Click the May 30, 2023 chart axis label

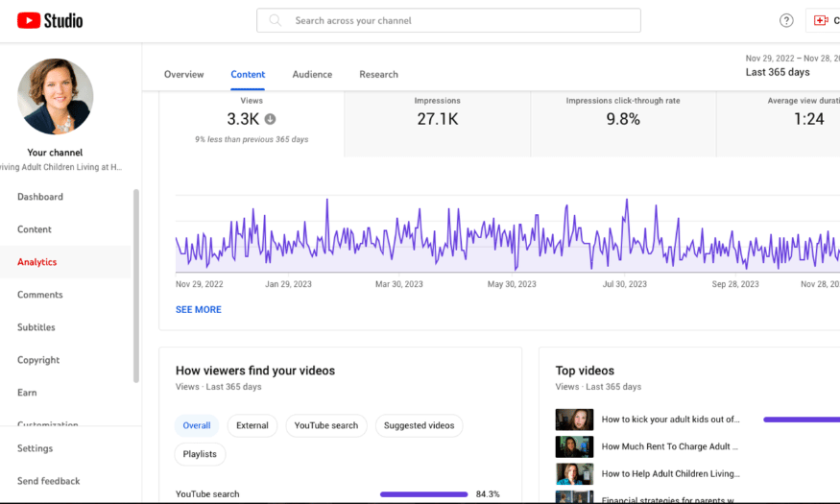512,284
